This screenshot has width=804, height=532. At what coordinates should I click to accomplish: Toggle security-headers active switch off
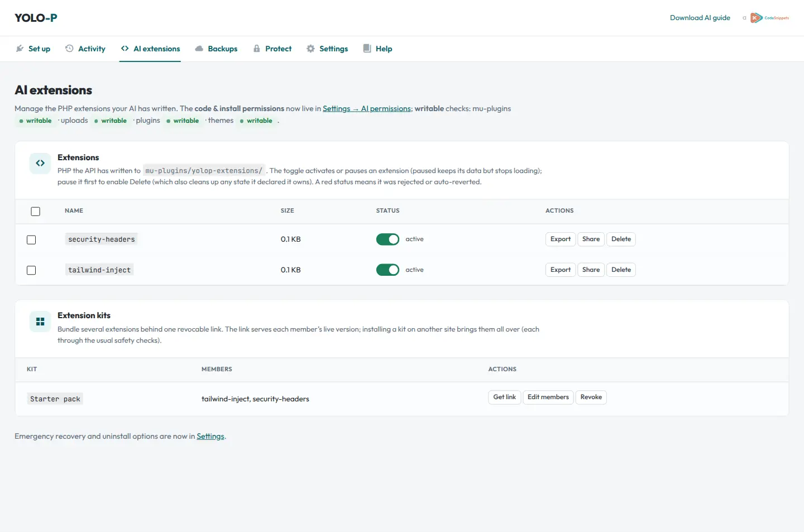[x=387, y=239]
